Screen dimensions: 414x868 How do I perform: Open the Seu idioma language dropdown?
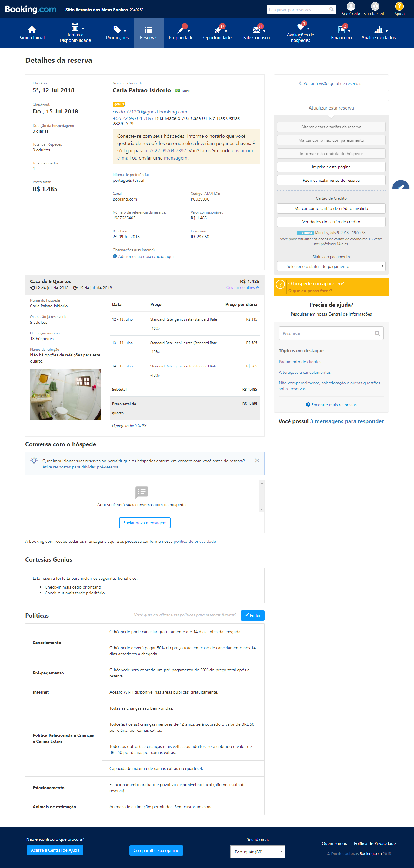point(258,852)
